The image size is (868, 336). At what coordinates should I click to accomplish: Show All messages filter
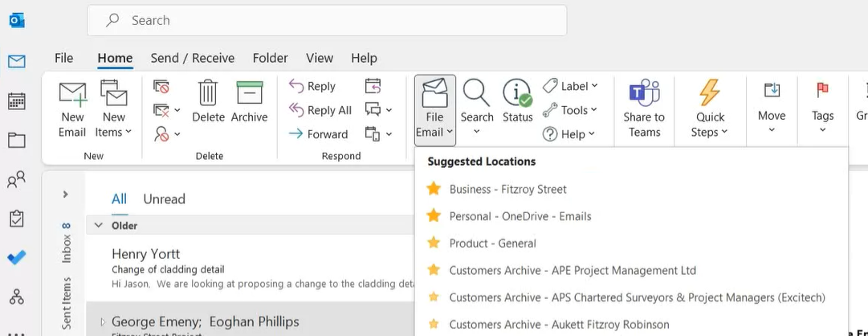[x=119, y=199]
